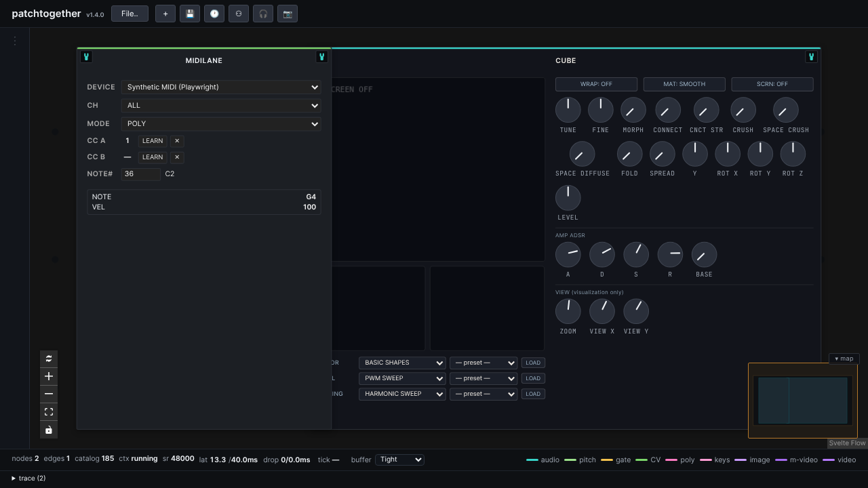
Task: Open the MODE dropdown set to POLY
Action: tap(221, 123)
